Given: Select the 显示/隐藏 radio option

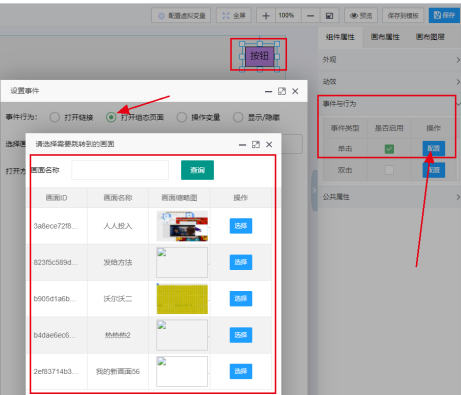Looking at the screenshot, I should click(238, 117).
